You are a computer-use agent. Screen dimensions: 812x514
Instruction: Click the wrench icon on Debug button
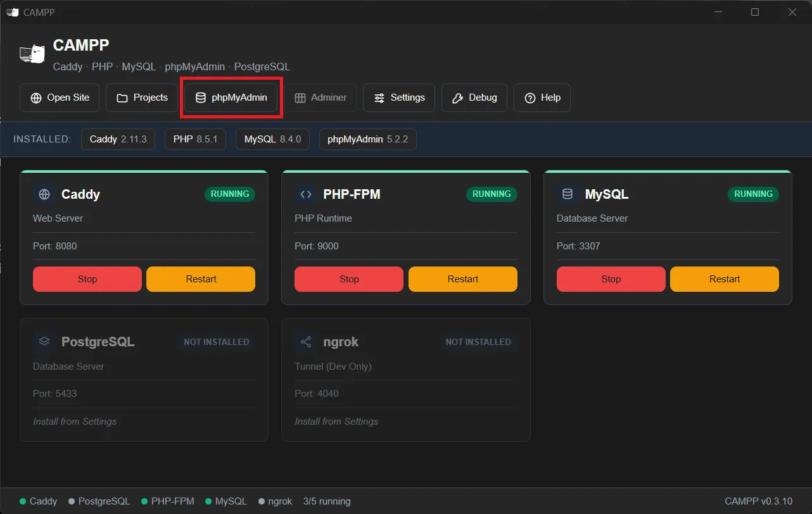pos(457,98)
